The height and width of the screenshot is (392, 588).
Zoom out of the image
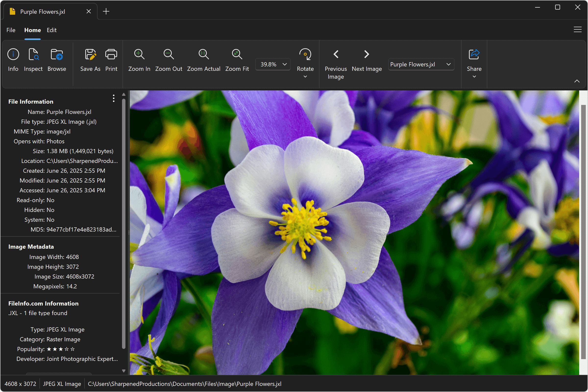pos(169,60)
